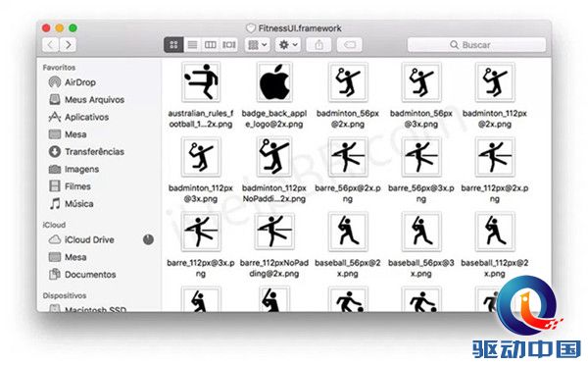Viewport: 588px width, 365px height.
Task: Select the badminton_112pxNoPadding thumbnail
Action: [274, 157]
